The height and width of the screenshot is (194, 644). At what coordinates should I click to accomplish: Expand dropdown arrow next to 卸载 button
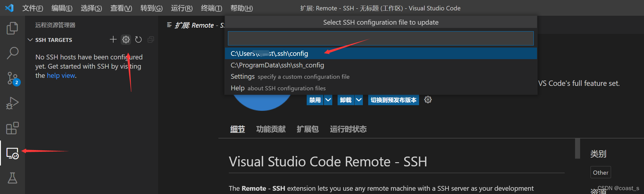pos(359,100)
